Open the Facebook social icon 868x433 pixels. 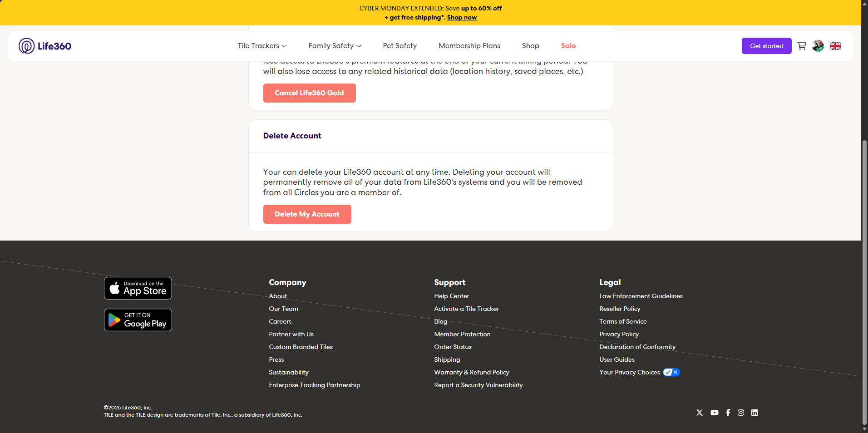[728, 413]
